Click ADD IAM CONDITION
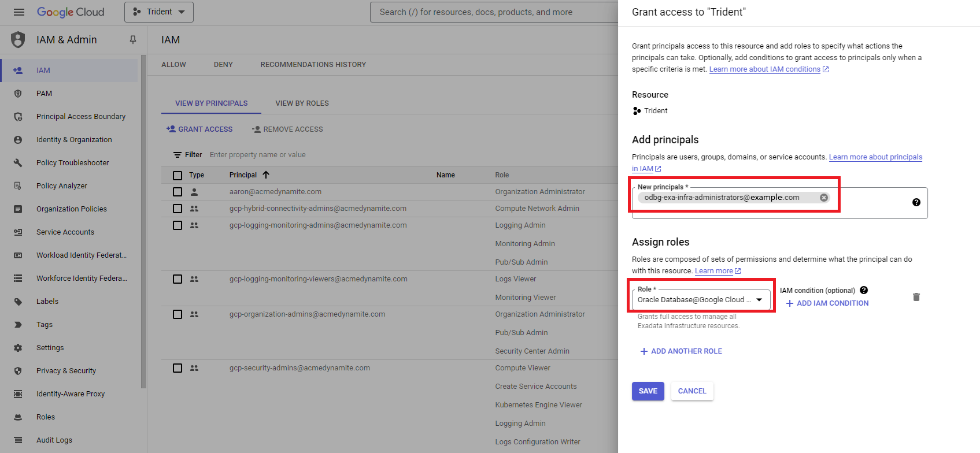Image resolution: width=980 pixels, height=453 pixels. tap(827, 303)
